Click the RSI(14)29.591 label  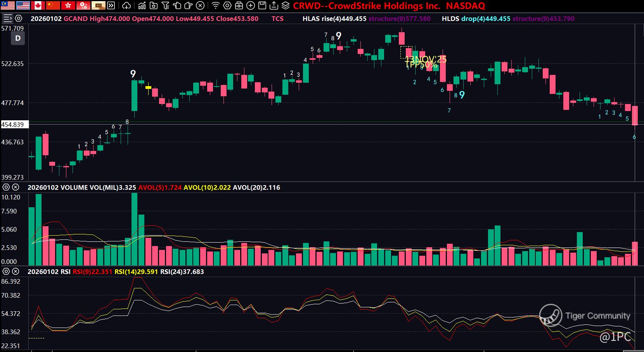point(136,272)
